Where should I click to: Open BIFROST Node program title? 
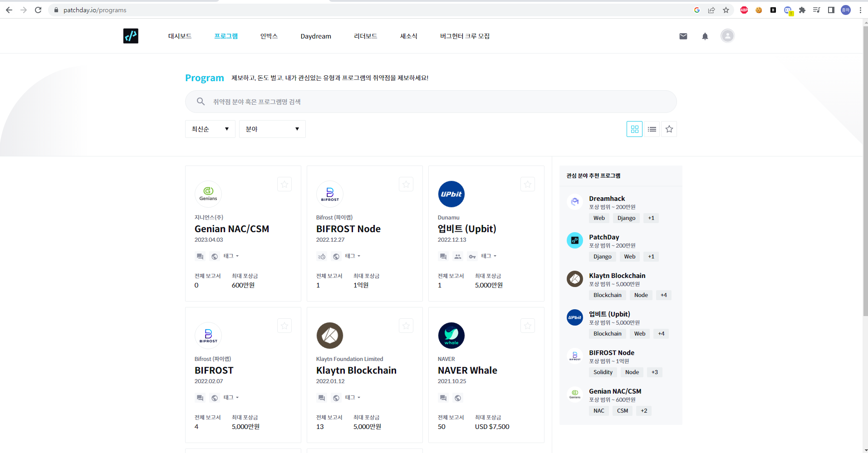tap(348, 229)
